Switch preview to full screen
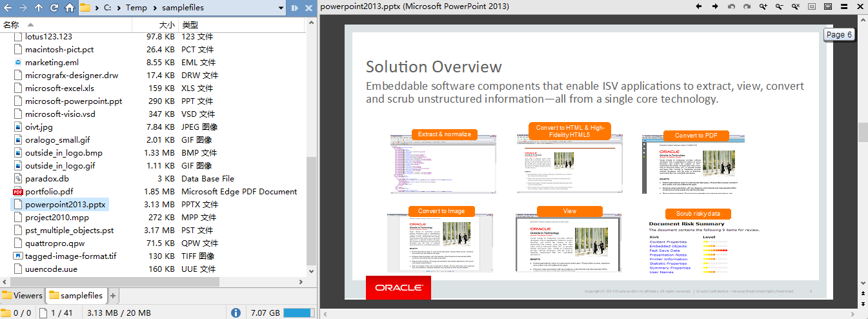 (828, 6)
